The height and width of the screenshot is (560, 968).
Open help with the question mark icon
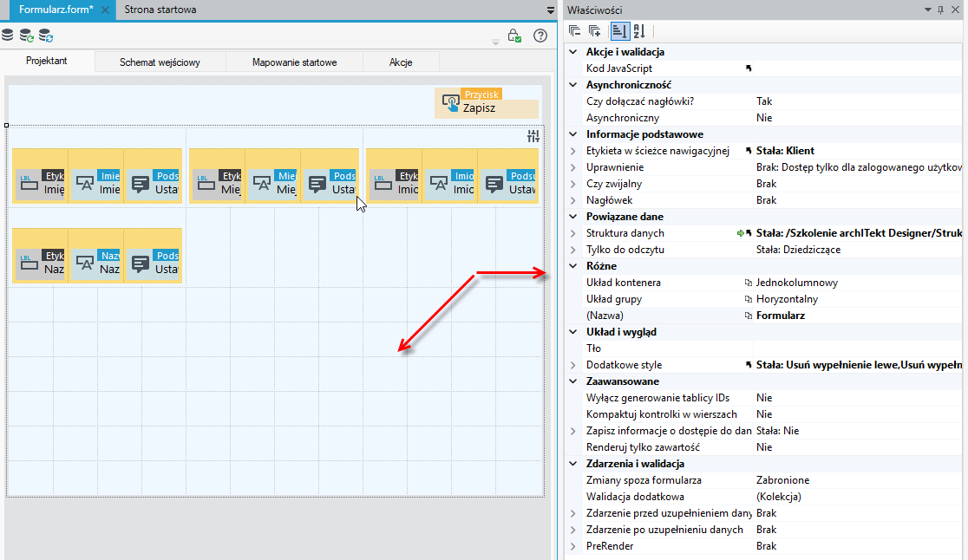click(x=540, y=36)
